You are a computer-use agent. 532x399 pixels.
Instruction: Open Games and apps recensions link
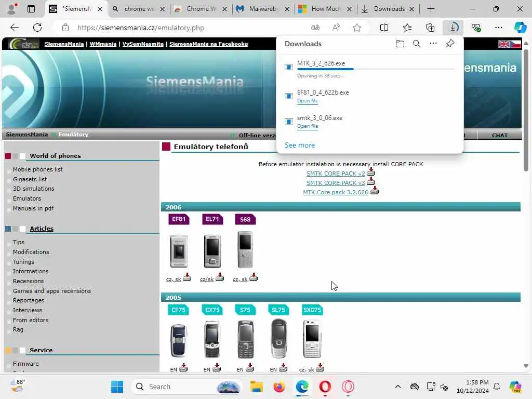click(52, 291)
